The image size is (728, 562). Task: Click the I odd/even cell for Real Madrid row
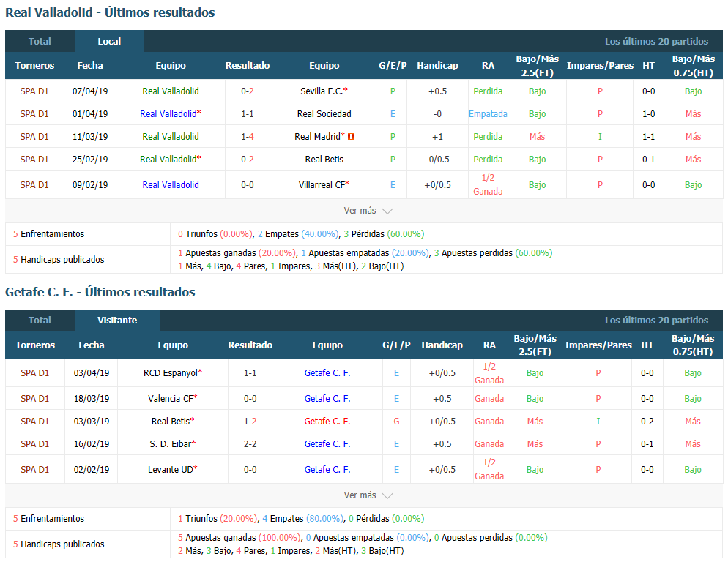[600, 136]
